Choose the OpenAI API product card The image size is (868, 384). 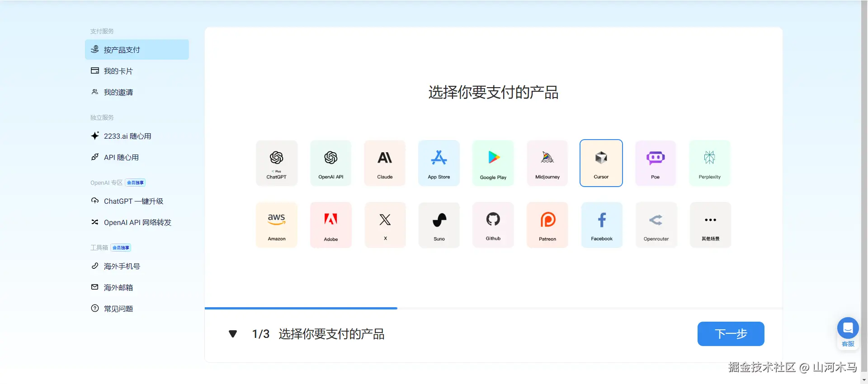click(x=331, y=163)
